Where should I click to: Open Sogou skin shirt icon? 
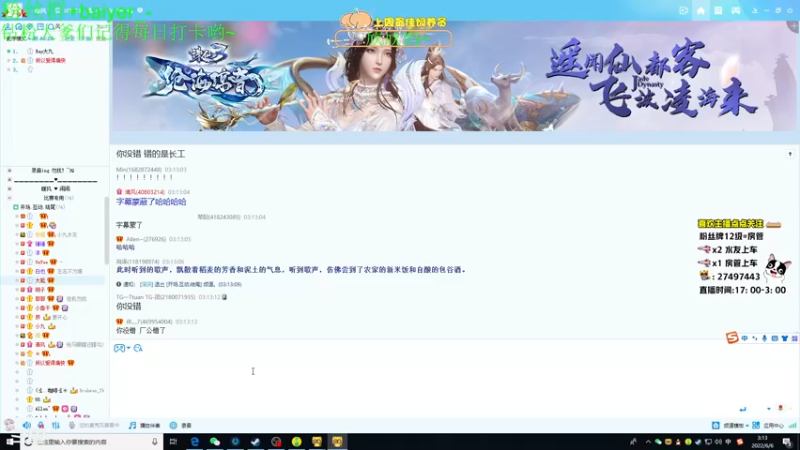coord(785,338)
